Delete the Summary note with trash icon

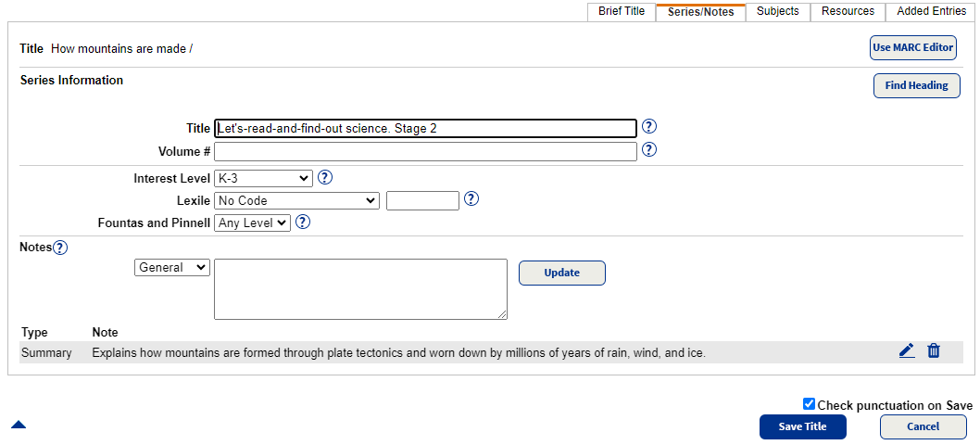click(934, 351)
